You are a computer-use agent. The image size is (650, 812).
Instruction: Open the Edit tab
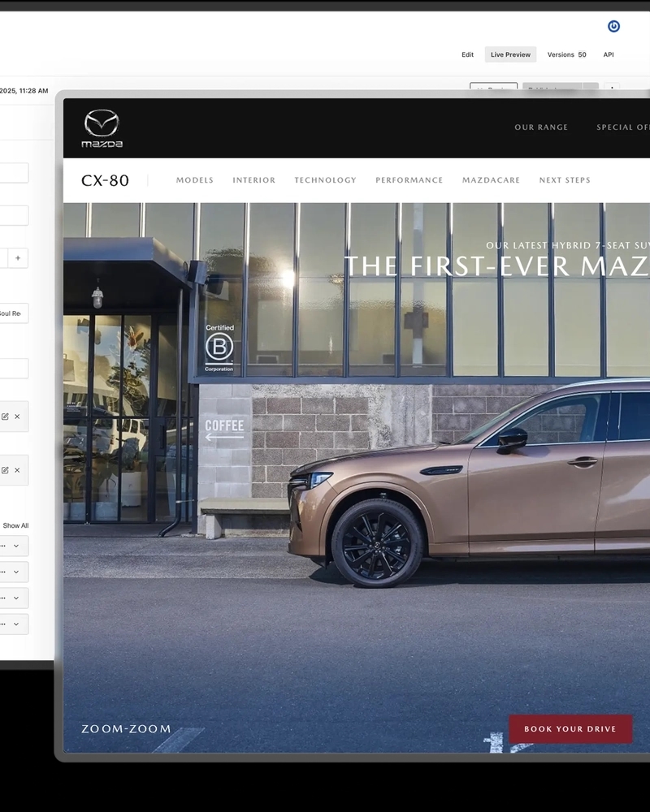[467, 54]
